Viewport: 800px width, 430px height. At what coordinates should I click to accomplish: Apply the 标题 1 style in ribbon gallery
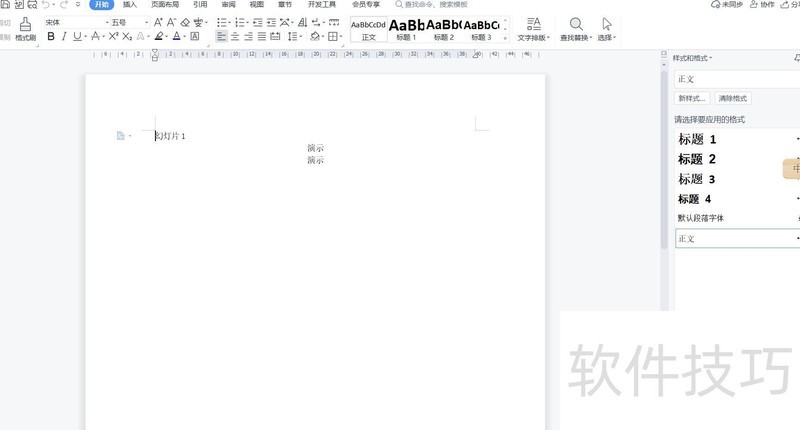406,30
